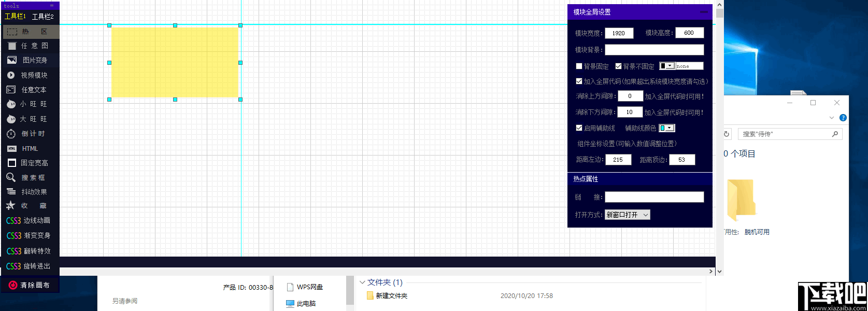Select the 收藏 star icon

10,206
